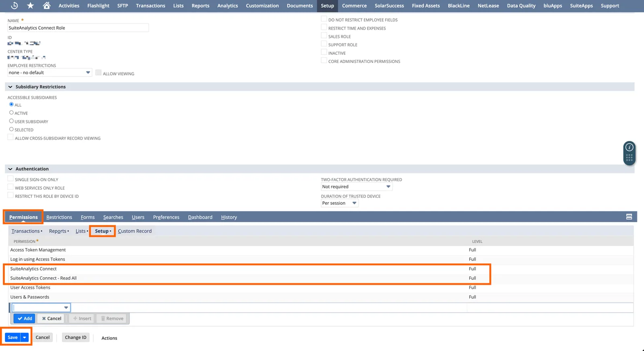Open the Transactions permissions subtab
The image size is (644, 351).
click(27, 231)
